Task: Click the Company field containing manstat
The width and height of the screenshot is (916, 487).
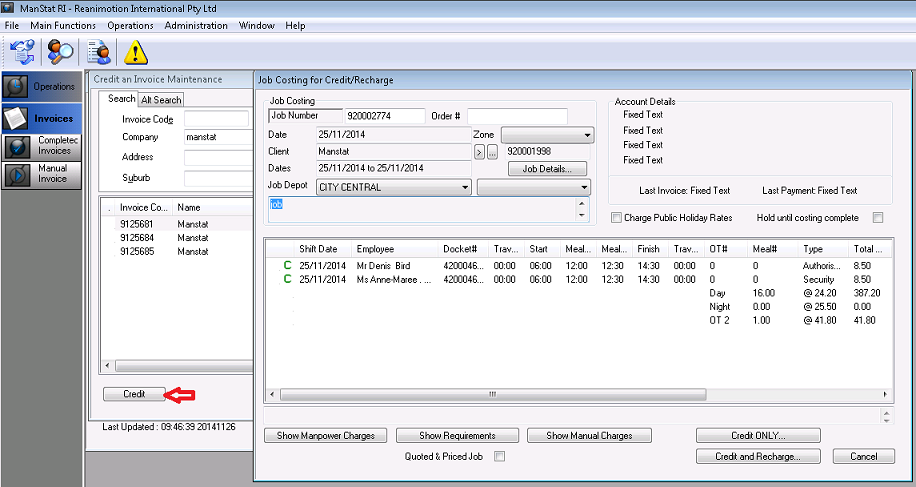Action: [218, 137]
